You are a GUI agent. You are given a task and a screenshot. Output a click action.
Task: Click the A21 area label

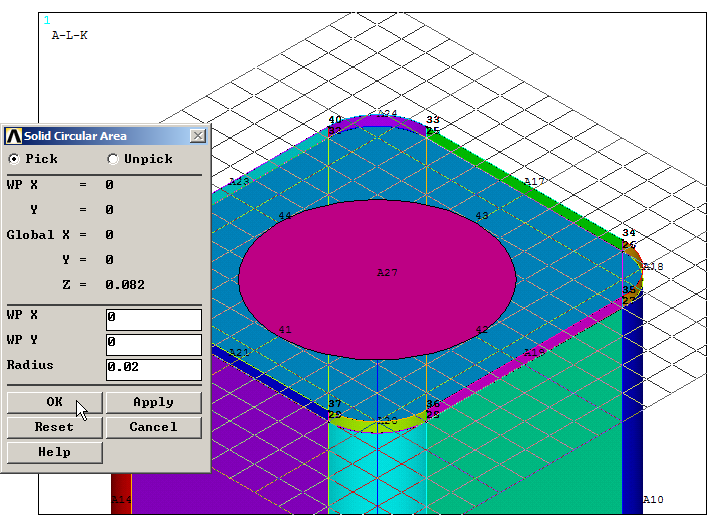(x=239, y=353)
